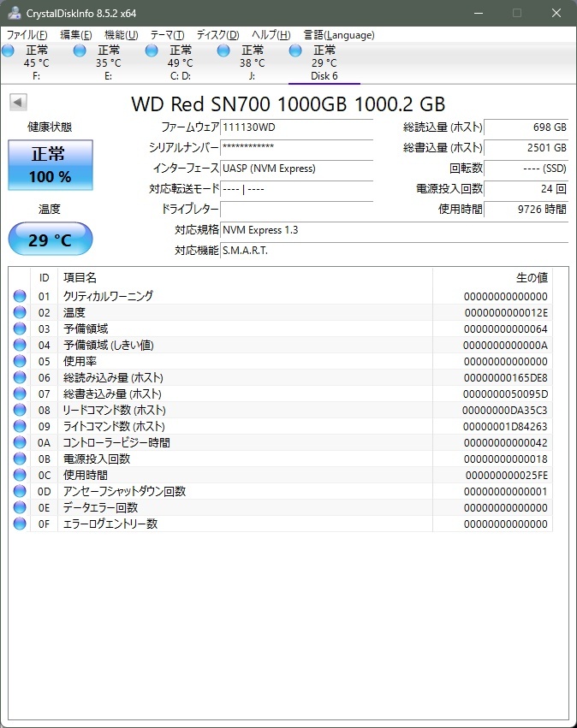Screen dimensions: 577x728
Task: Click the blue status dot for ID 05 使用率
Action: tap(20, 361)
